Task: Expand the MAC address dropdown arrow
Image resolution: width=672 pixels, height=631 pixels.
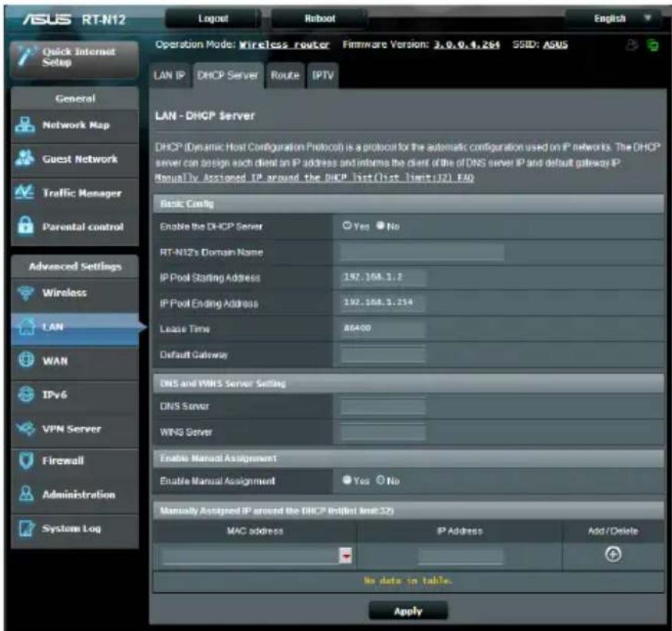Action: click(345, 556)
